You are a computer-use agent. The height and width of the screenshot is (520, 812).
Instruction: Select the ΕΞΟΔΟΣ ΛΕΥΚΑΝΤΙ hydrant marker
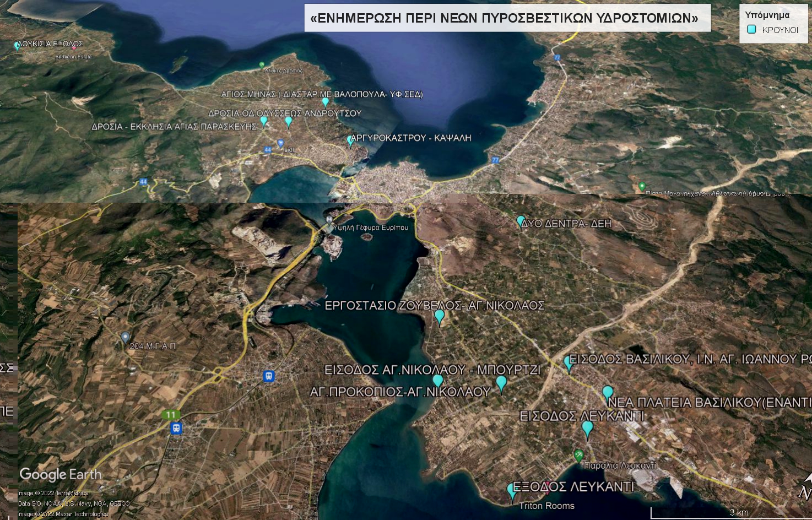pos(512,490)
